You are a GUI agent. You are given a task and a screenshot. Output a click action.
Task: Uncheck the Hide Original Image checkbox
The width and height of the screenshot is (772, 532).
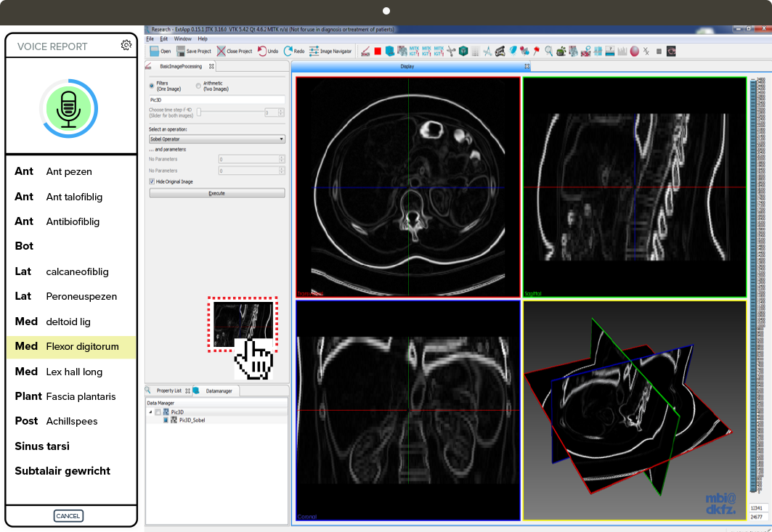coord(152,181)
